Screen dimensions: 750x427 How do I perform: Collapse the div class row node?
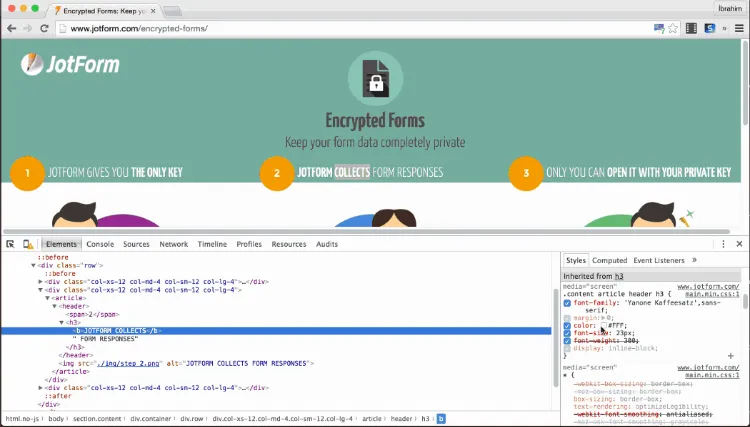(33, 265)
